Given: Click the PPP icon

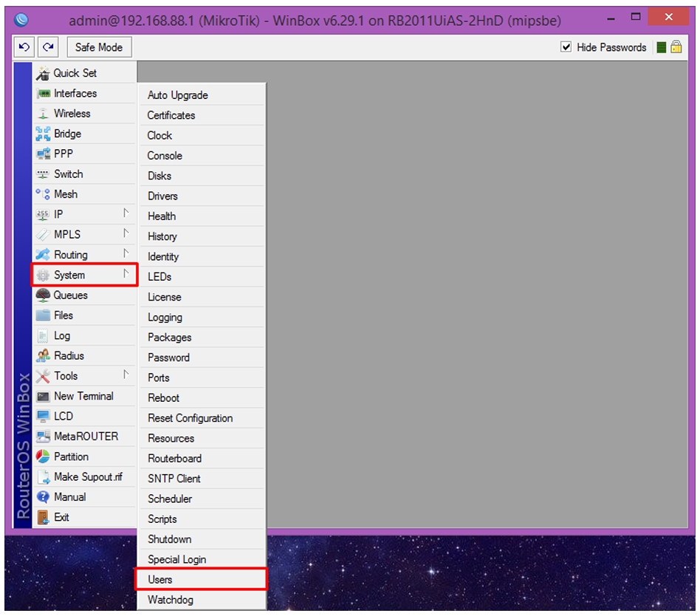Looking at the screenshot, I should [43, 154].
